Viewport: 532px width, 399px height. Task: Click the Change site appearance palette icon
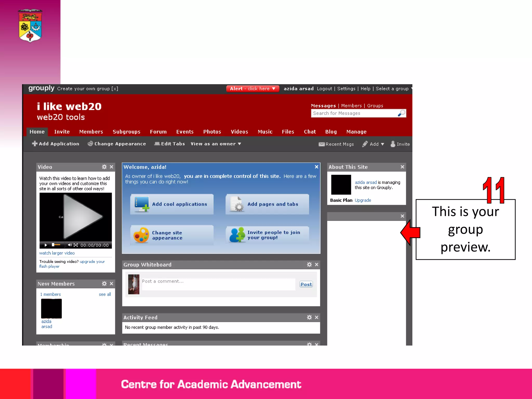coord(141,235)
